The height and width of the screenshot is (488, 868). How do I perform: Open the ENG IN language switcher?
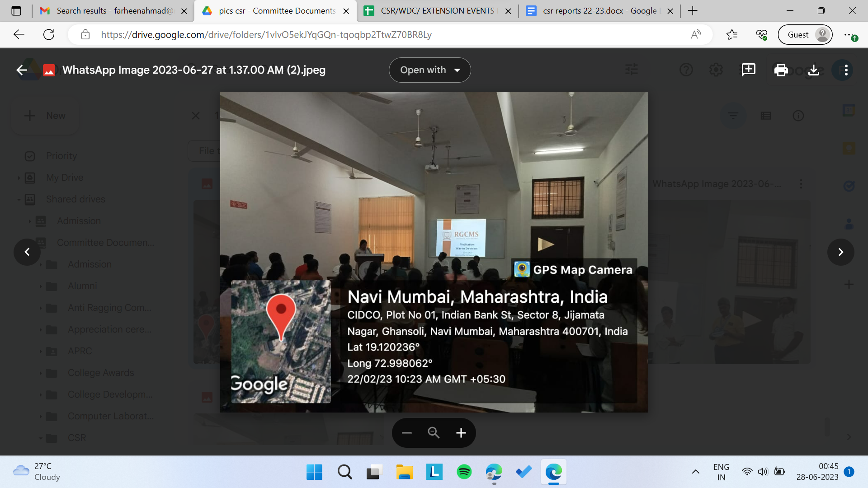(721, 472)
